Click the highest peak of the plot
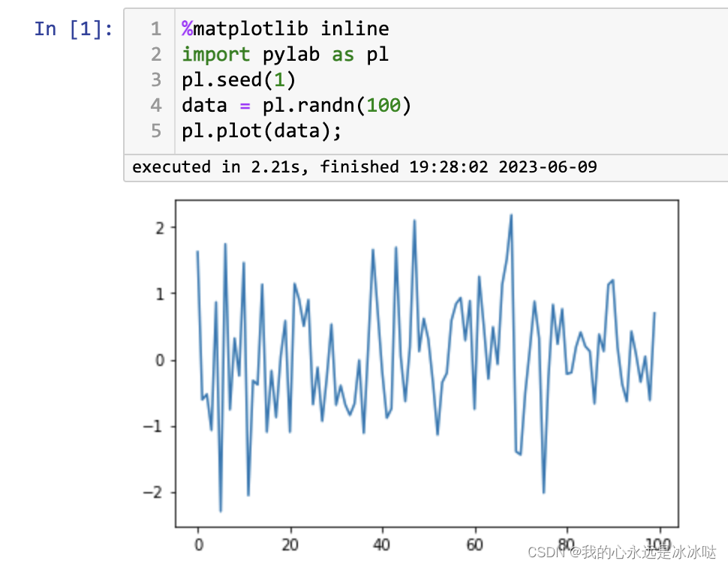The width and height of the screenshot is (728, 567). tap(510, 215)
